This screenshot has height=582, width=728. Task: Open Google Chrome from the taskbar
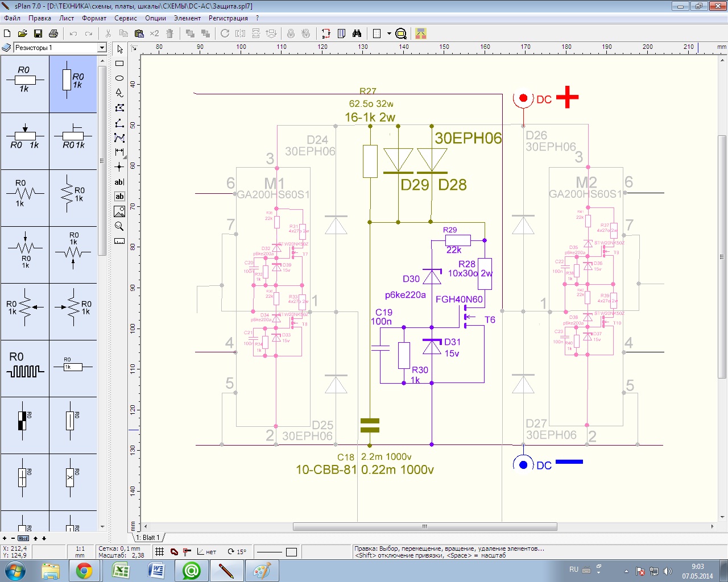point(84,571)
